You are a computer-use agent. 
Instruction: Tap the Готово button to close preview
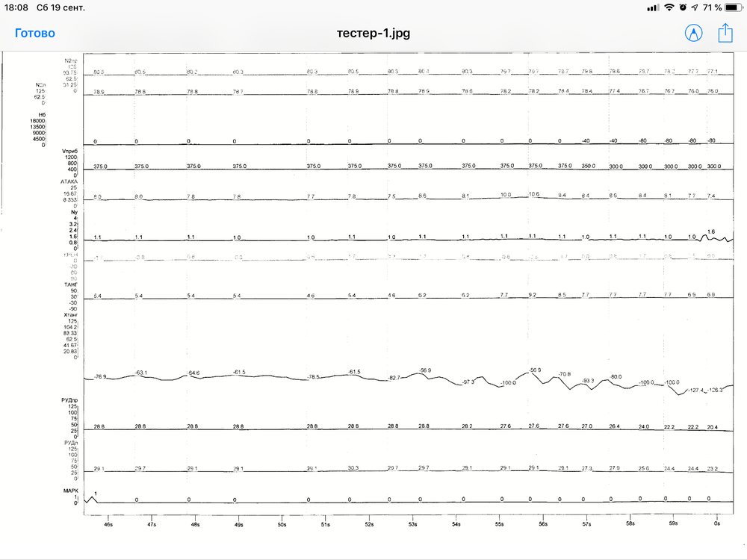(x=35, y=33)
